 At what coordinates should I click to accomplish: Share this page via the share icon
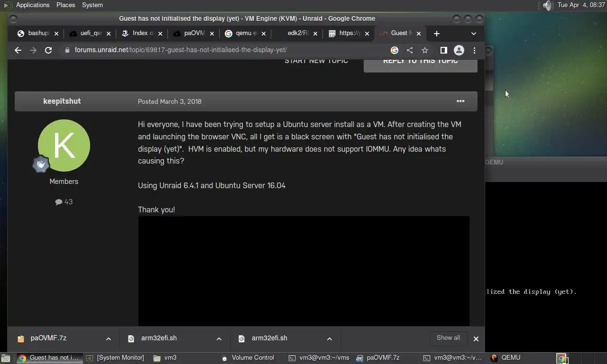click(x=410, y=50)
